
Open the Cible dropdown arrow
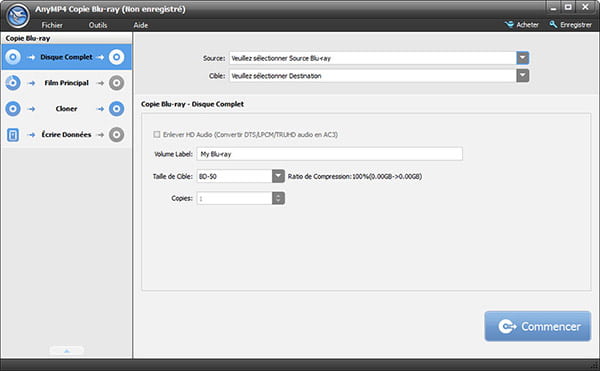(523, 76)
